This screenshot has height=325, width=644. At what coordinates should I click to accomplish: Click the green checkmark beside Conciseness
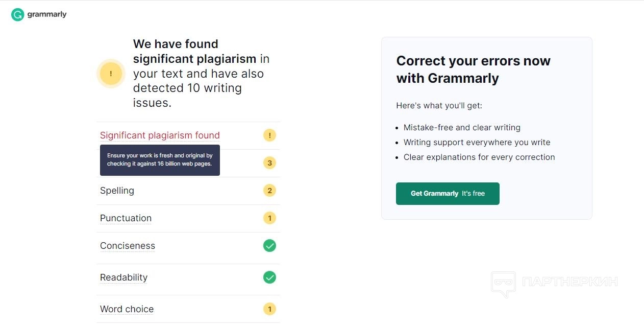pyautogui.click(x=269, y=246)
